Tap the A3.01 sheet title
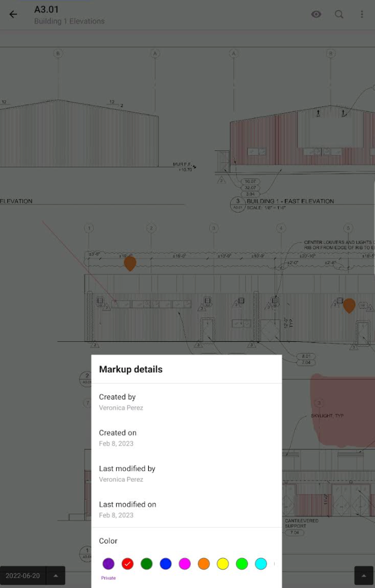This screenshot has height=588, width=375. click(46, 10)
